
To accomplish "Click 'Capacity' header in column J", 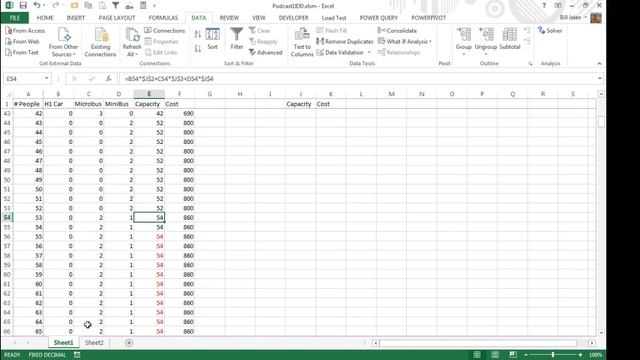I will click(300, 104).
